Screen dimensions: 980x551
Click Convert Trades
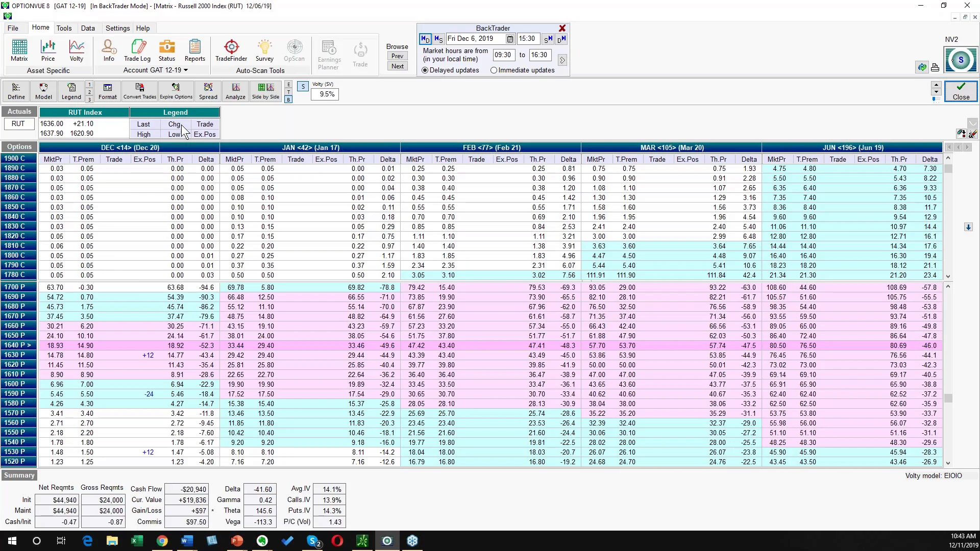tap(140, 91)
